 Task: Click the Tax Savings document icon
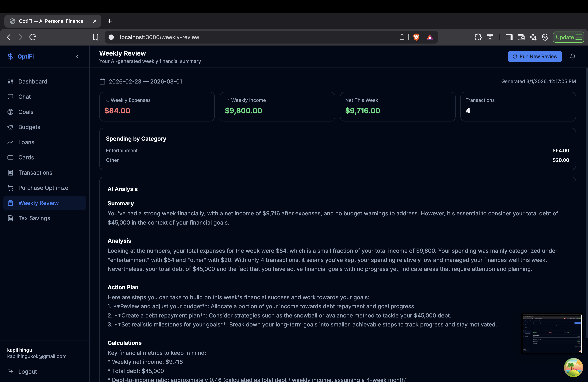10,218
